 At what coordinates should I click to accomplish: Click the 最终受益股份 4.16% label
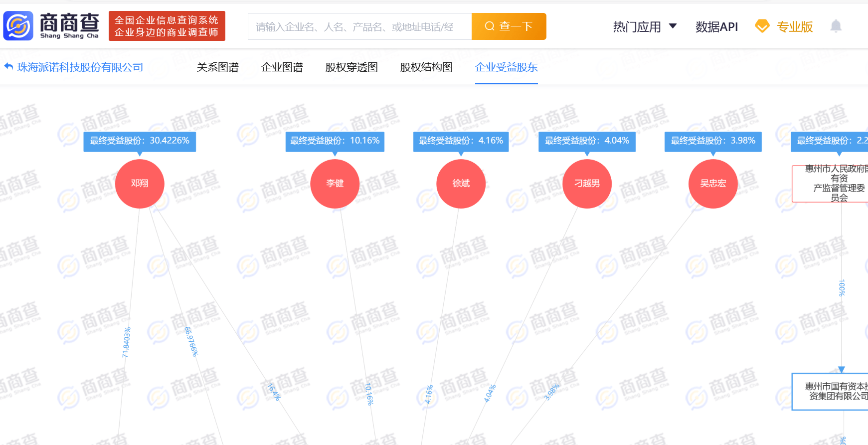461,141
